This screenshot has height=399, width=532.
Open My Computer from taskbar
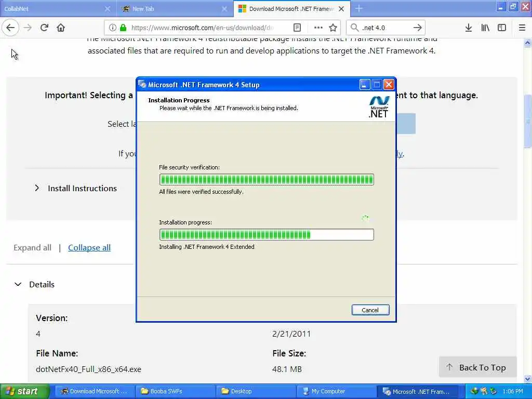pos(336,391)
